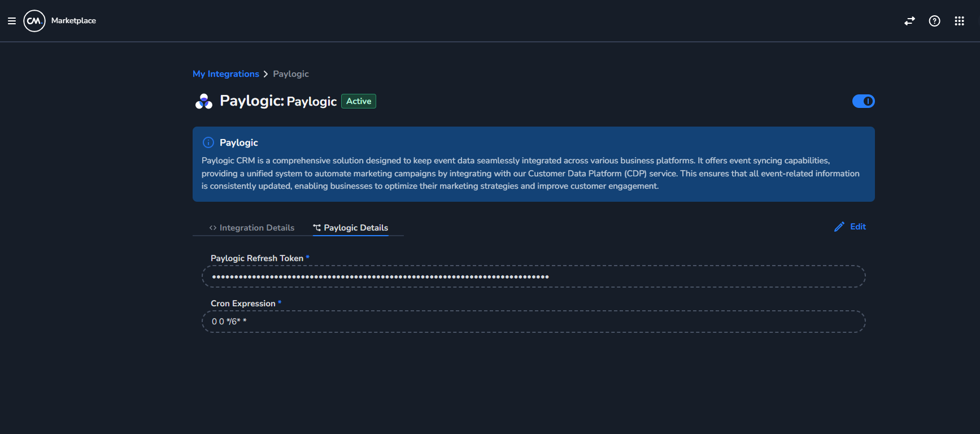The height and width of the screenshot is (434, 980).
Task: Open the help question mark icon
Action: coord(935,21)
